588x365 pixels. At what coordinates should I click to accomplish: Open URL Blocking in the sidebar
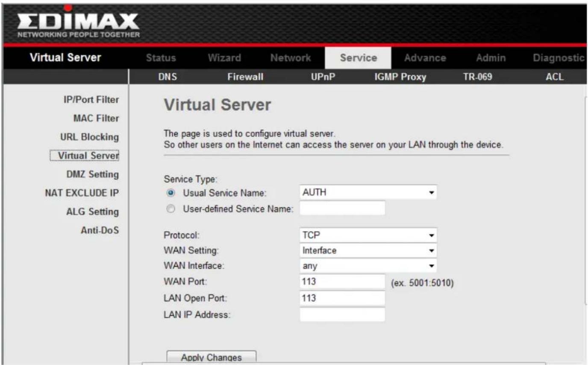click(89, 137)
